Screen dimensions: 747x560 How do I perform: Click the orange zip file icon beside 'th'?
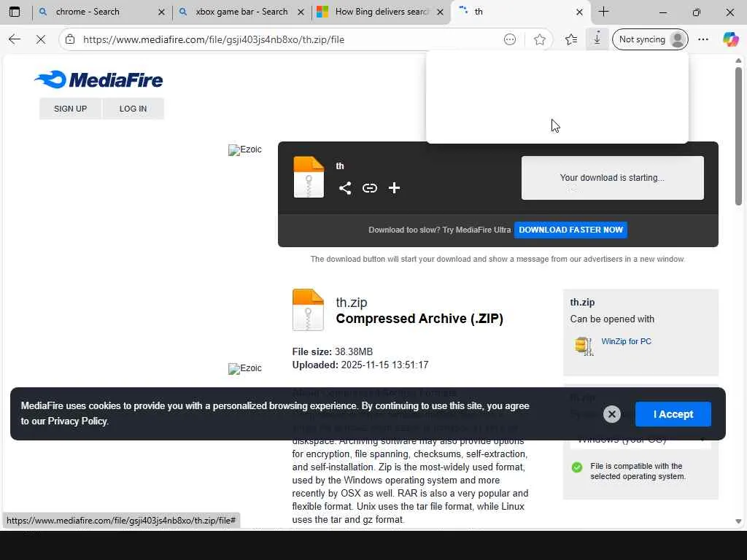tap(309, 177)
